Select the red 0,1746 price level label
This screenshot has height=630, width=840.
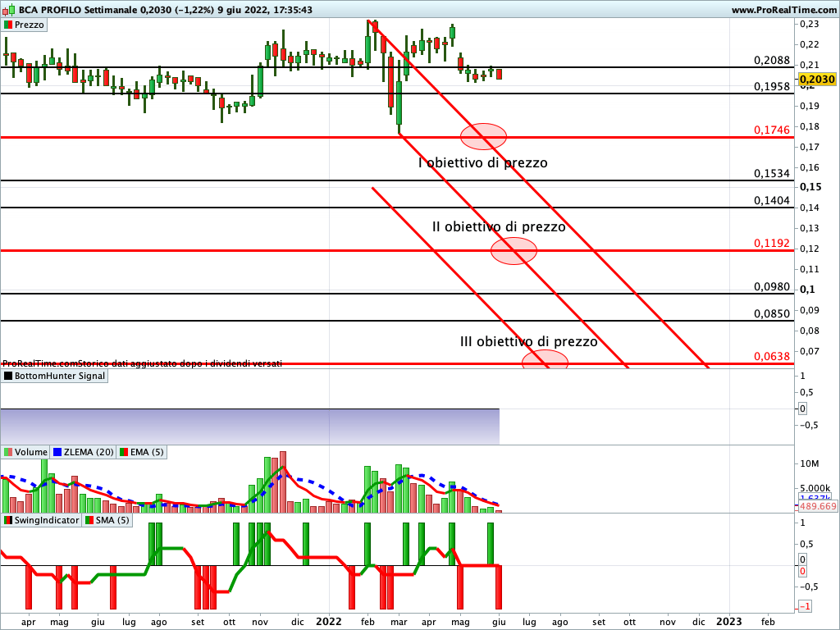click(771, 130)
